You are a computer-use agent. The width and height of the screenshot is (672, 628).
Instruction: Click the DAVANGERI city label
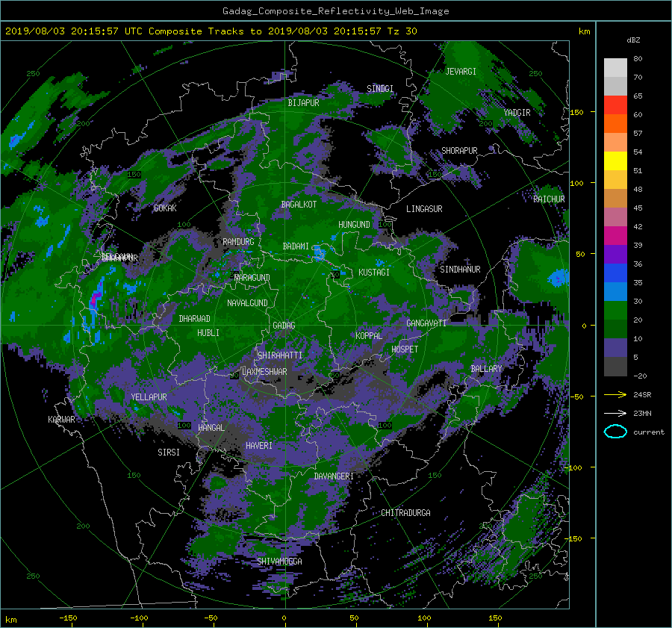pyautogui.click(x=334, y=476)
